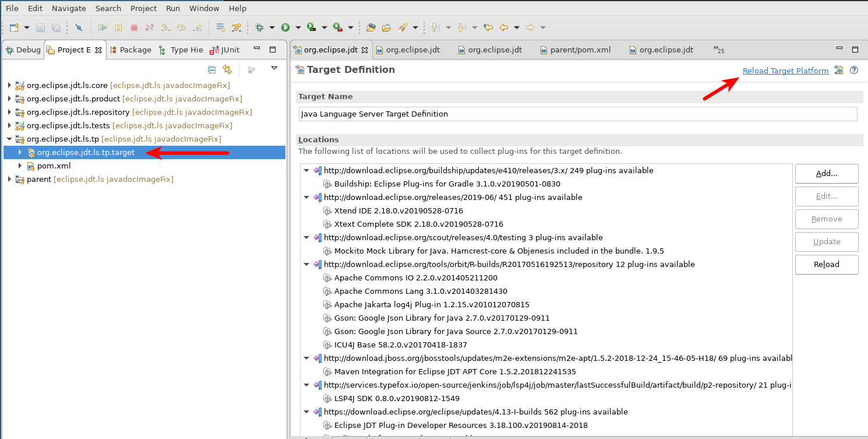This screenshot has height=439, width=868.
Task: Click the Forward navigation arrow icon
Action: point(530,27)
